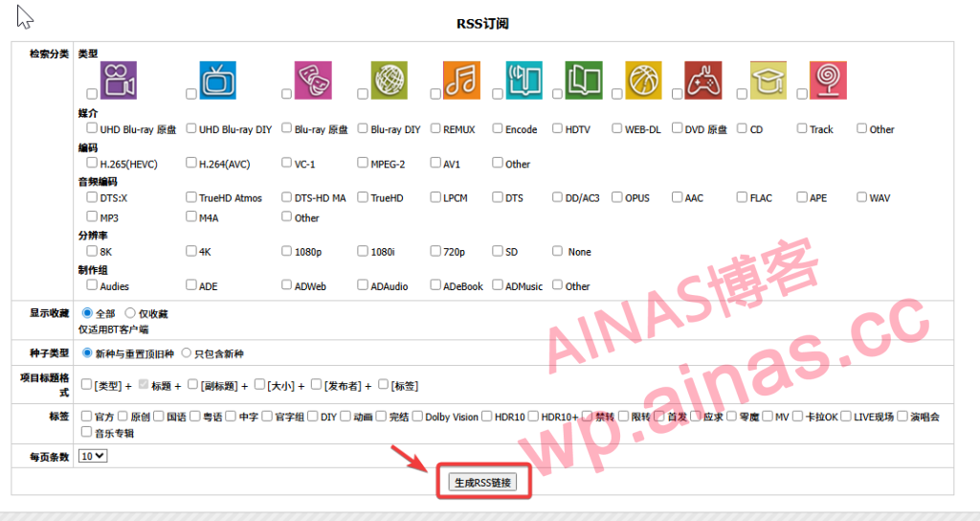Check the FLAC audio codec
This screenshot has height=521, width=980.
coord(742,197)
